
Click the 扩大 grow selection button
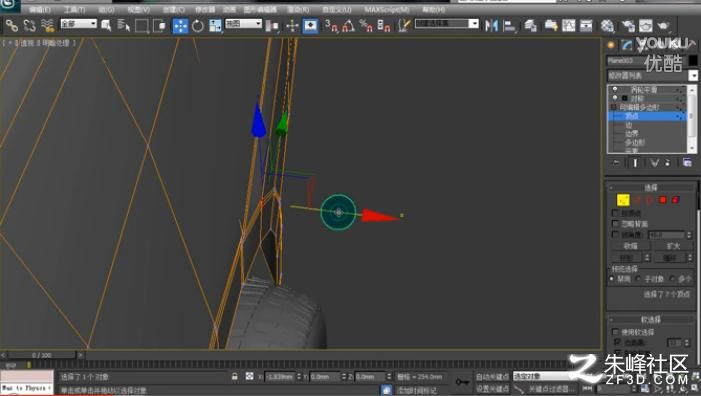pyautogui.click(x=673, y=246)
